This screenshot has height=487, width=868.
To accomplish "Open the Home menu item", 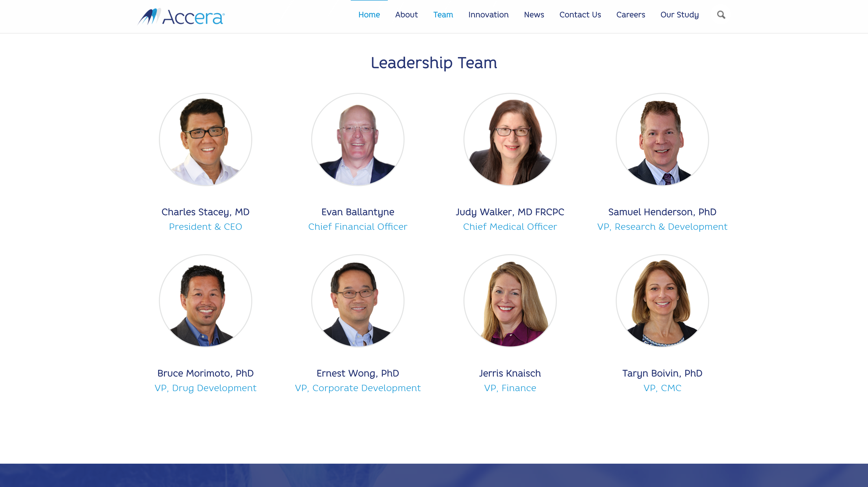I will [369, 15].
